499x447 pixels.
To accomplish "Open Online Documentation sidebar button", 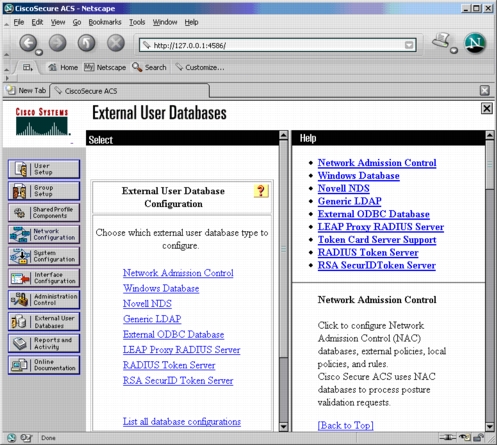I will point(44,365).
